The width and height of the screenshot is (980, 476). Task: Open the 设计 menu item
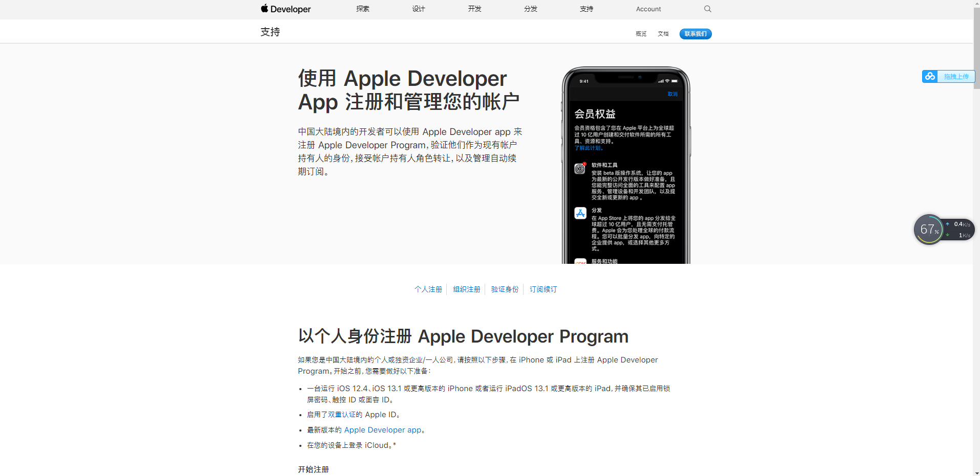pos(419,9)
